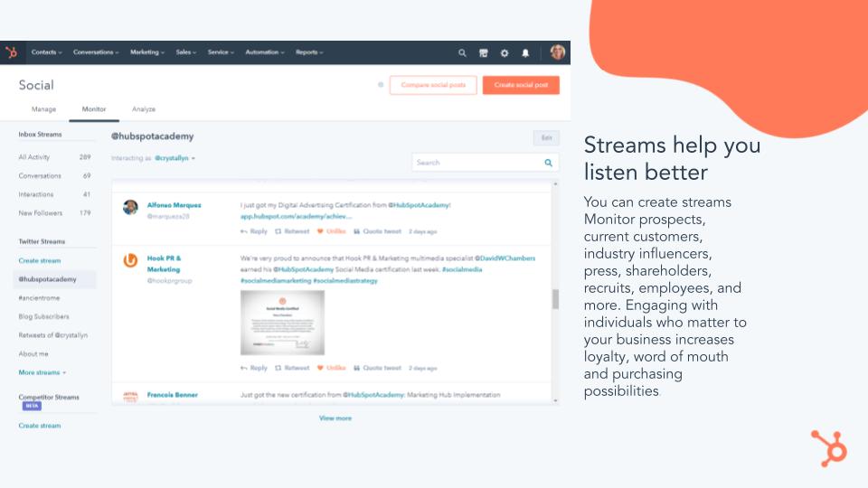
Task: Open Alfonso Marquez profile name link
Action: tap(174, 205)
